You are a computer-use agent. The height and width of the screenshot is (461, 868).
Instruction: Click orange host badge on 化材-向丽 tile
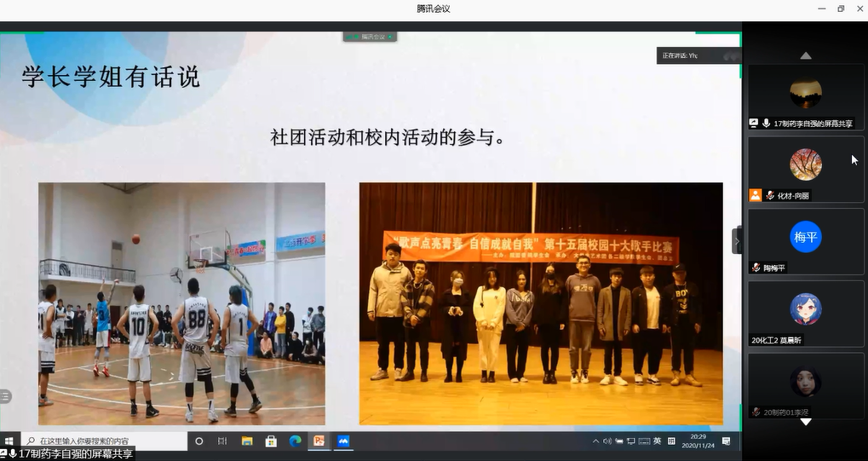point(755,195)
